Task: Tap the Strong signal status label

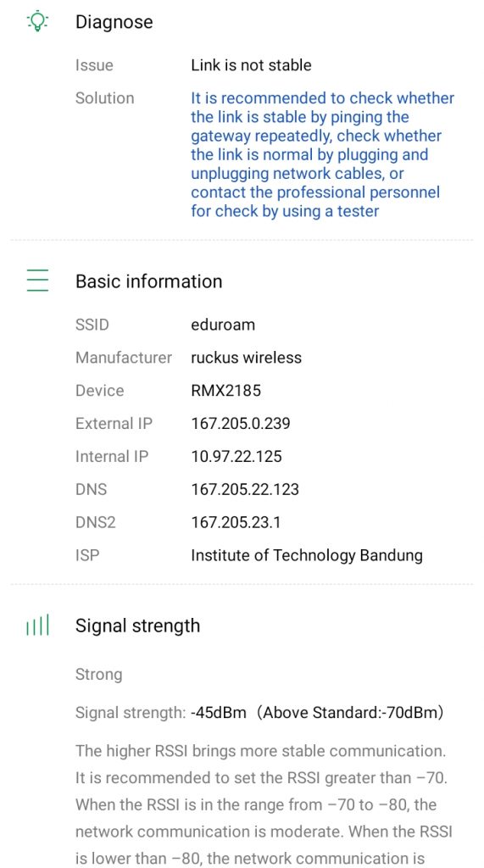Action: click(98, 674)
